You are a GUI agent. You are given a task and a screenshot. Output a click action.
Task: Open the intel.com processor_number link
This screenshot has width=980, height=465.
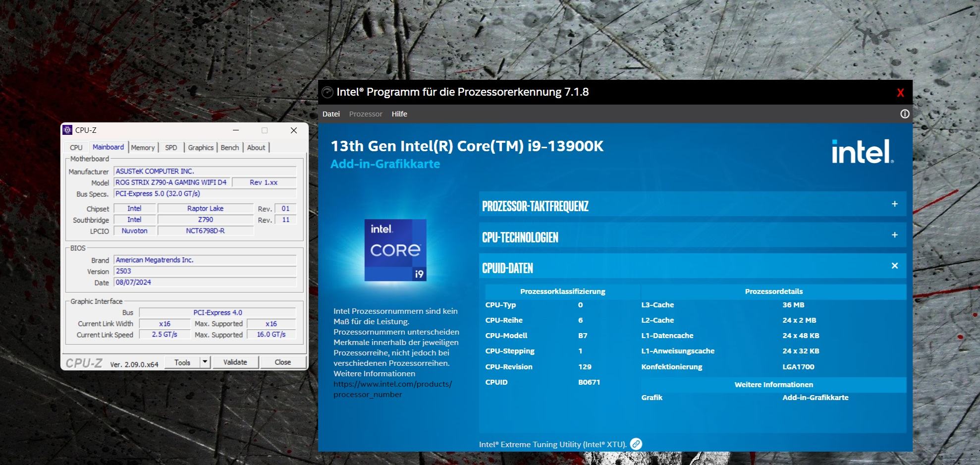[x=392, y=389]
